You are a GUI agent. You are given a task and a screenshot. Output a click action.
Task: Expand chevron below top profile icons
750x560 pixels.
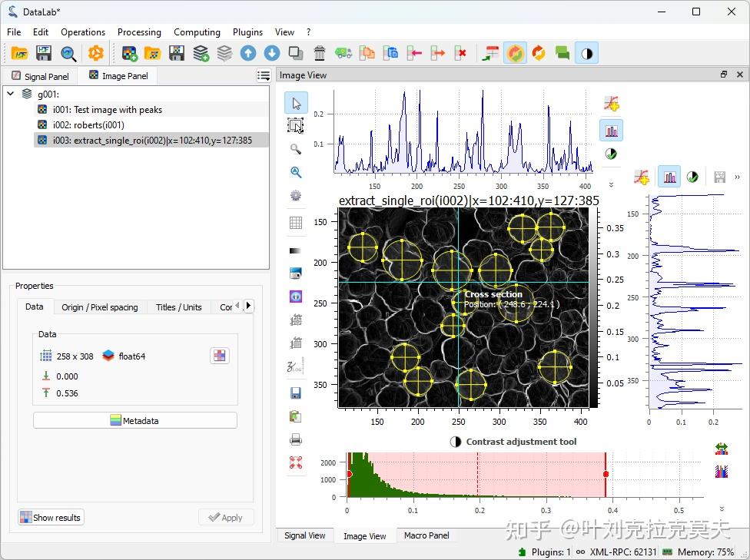pos(611,184)
